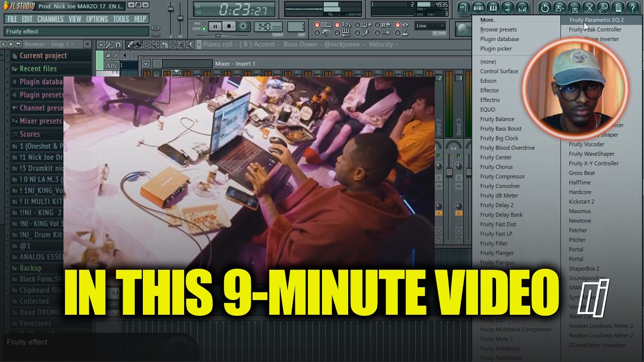The image size is (644, 362).
Task: Click the circular-arrow undo icon
Action: pos(544,8)
